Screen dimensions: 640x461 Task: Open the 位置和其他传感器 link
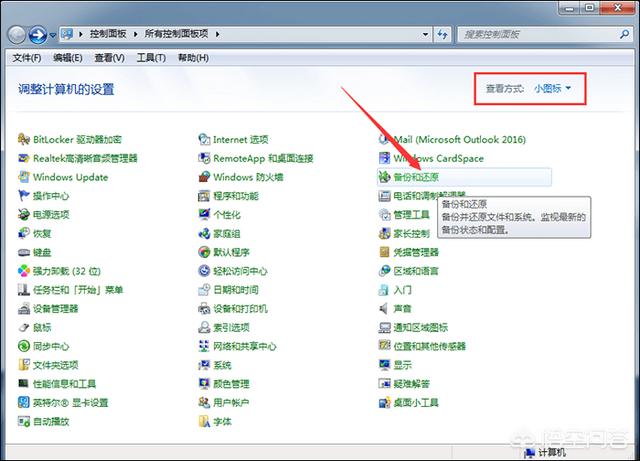430,346
